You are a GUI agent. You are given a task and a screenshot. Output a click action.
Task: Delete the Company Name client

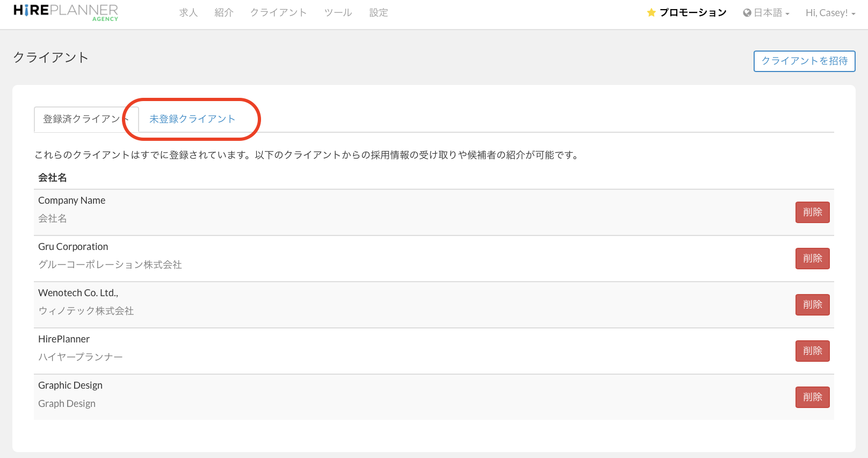point(812,212)
